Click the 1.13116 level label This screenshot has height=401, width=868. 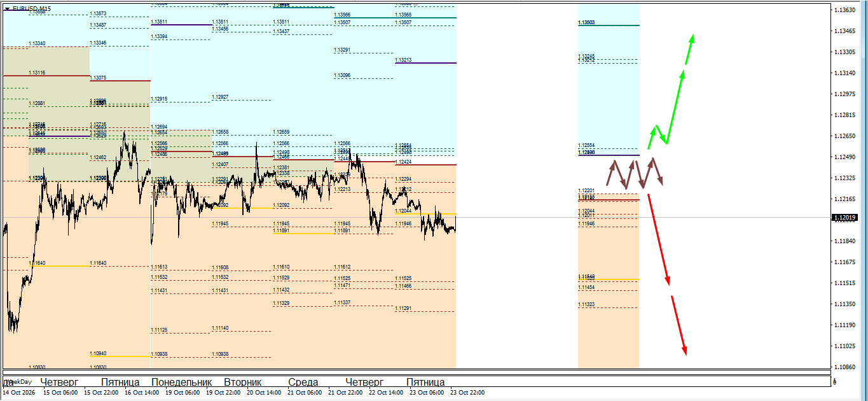pyautogui.click(x=37, y=73)
